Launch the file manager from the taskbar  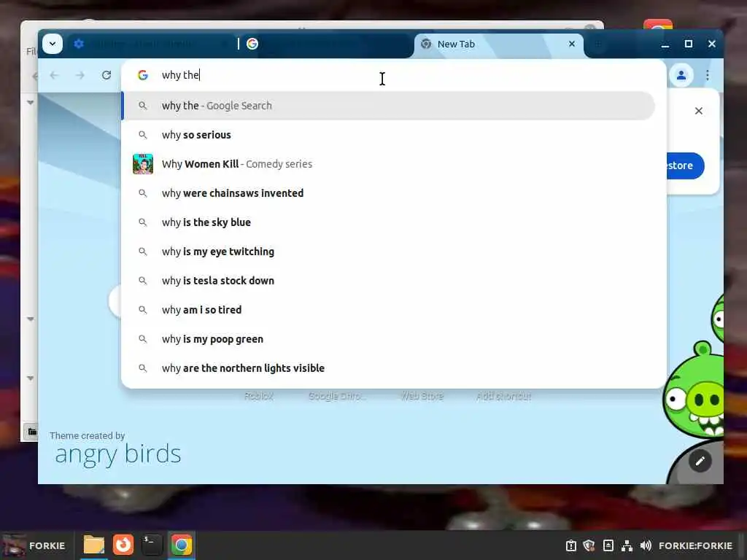[x=94, y=545]
